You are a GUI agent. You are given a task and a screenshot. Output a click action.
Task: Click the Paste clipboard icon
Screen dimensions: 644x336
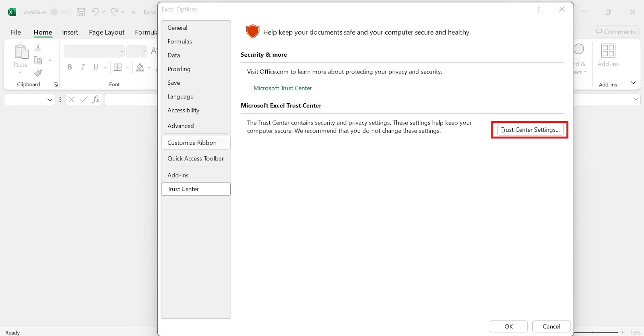(21, 51)
